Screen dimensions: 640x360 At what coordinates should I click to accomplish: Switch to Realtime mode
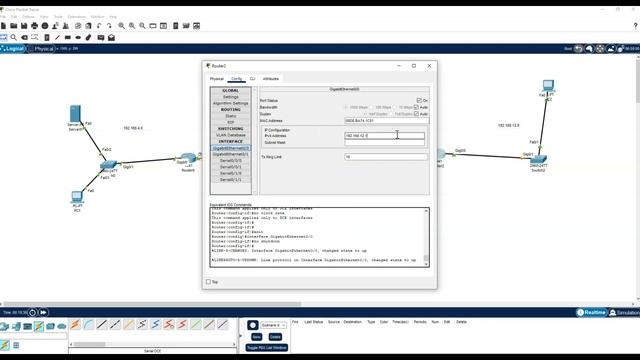(x=591, y=313)
